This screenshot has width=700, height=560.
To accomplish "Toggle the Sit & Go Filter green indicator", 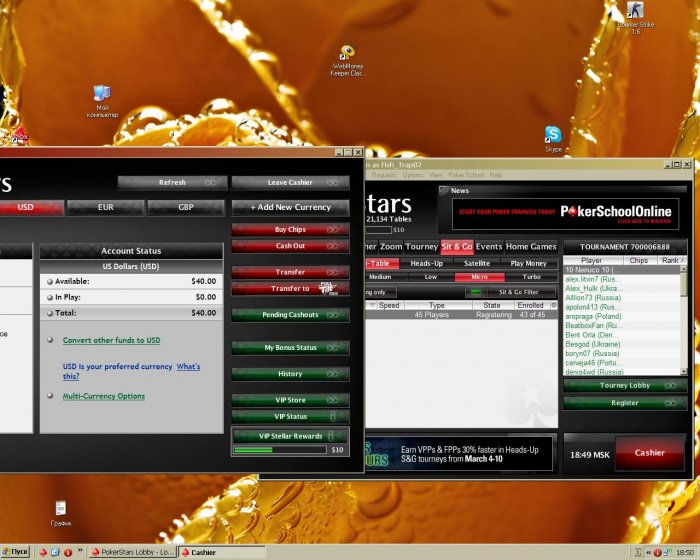I will click(x=476, y=292).
